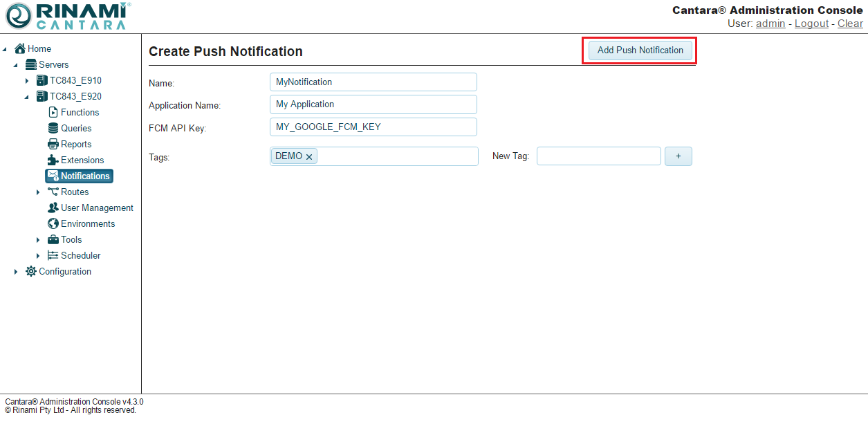Click the Home icon in the tree

[20, 48]
